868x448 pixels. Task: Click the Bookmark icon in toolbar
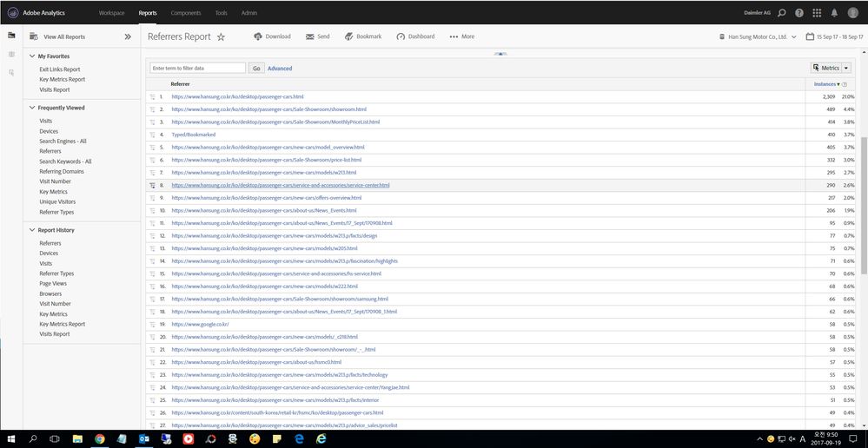pyautogui.click(x=348, y=36)
